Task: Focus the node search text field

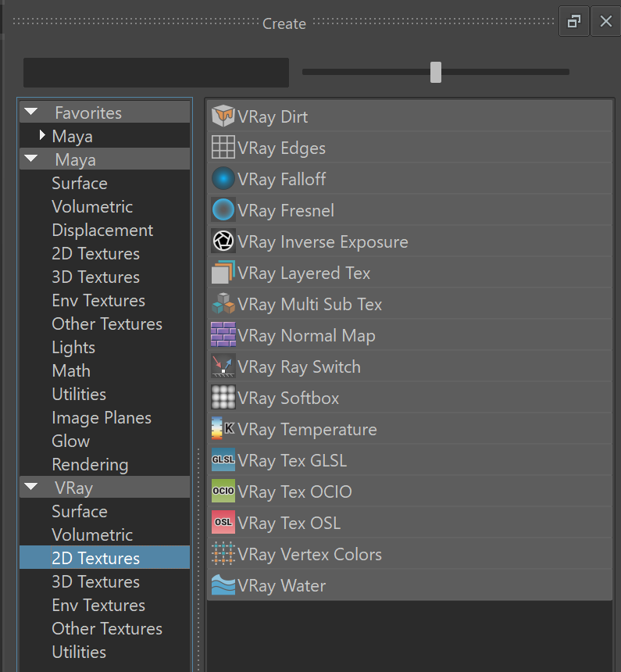Action: (x=156, y=73)
